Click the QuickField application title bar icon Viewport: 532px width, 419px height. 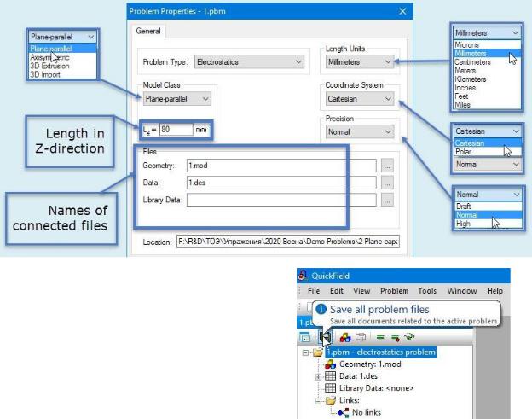(x=303, y=276)
